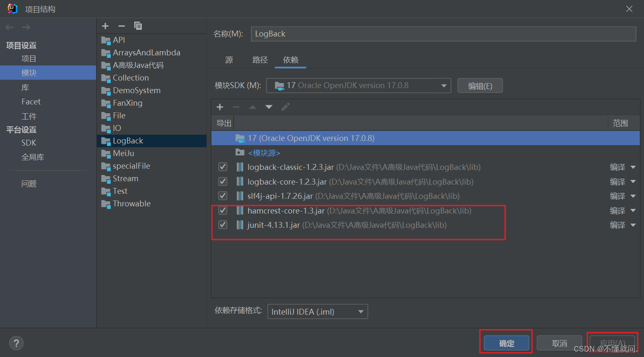Select Facet in project settings
644x357 pixels.
coord(31,102)
